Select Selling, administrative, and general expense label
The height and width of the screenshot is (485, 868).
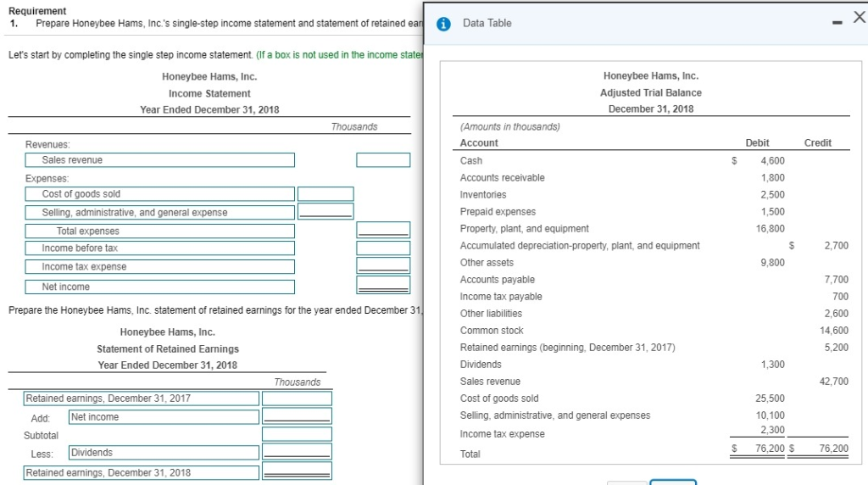click(x=160, y=213)
